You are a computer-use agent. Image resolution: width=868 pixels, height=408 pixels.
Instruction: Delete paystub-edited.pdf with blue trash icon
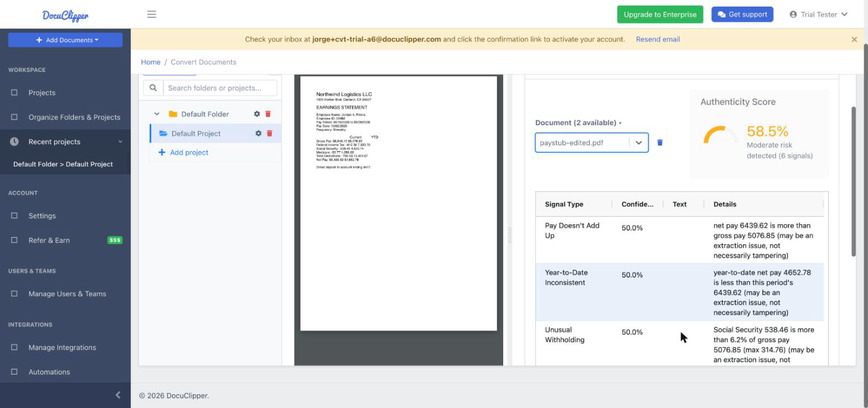(660, 143)
